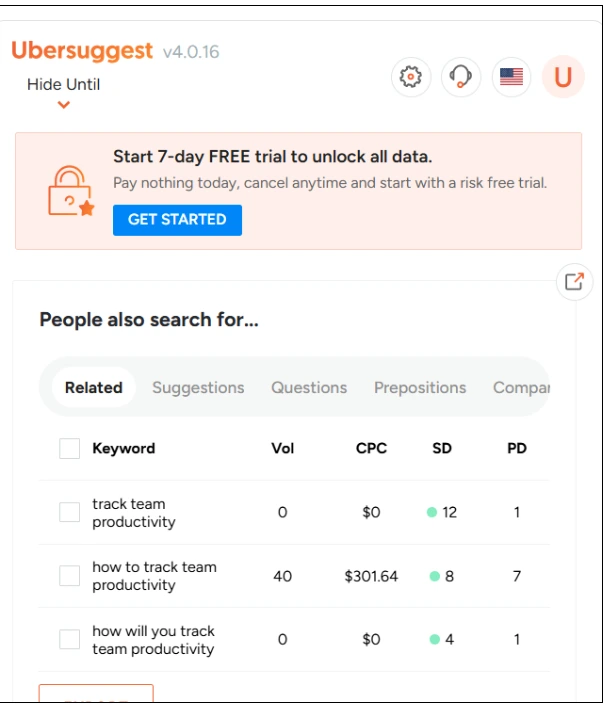Open the Hide Until options
Screen dimensions: 607x706
[63, 84]
